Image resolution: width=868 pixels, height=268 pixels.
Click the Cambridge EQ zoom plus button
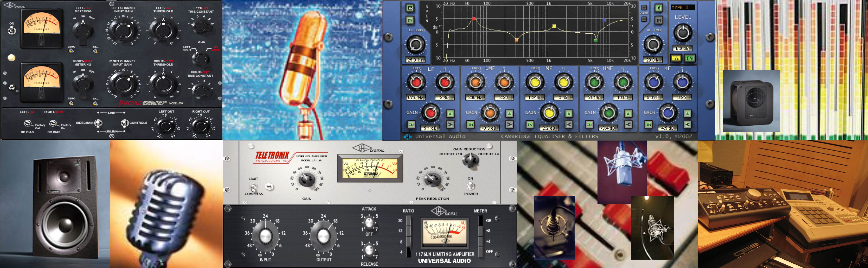(x=644, y=7)
